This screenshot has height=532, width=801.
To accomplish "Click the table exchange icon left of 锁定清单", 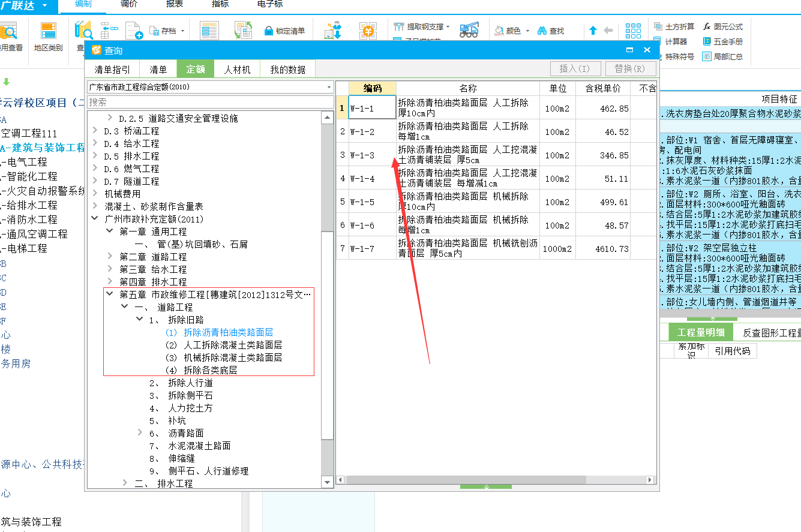I will tap(243, 31).
